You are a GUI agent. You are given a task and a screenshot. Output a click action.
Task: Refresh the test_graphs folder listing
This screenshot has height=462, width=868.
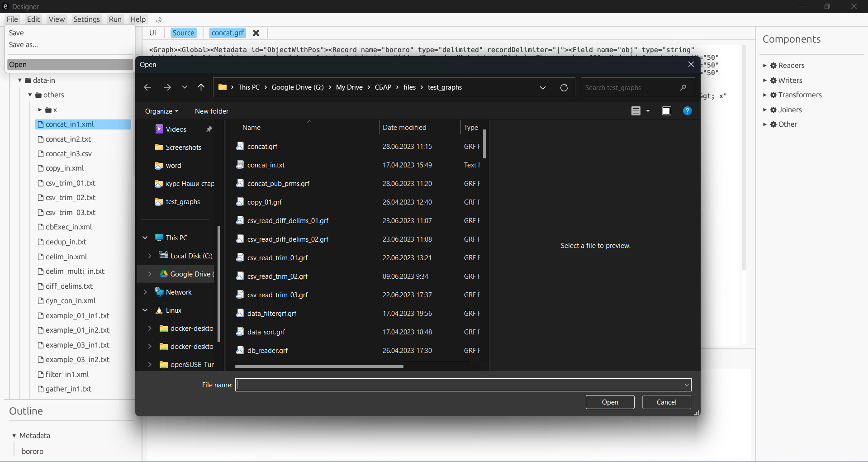pos(564,88)
